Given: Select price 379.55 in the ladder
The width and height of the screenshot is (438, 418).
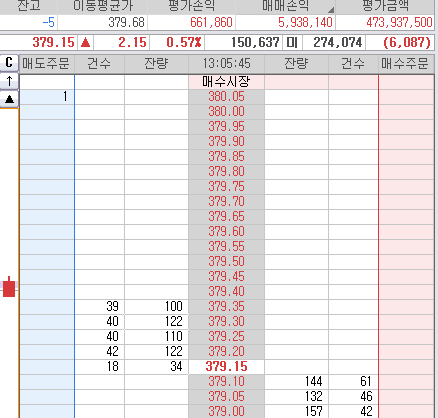Looking at the screenshot, I should pyautogui.click(x=226, y=247).
